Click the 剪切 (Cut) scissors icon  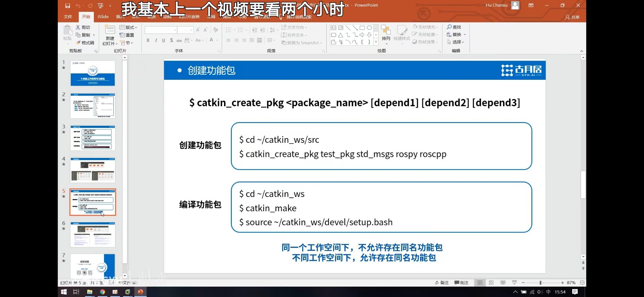point(78,27)
